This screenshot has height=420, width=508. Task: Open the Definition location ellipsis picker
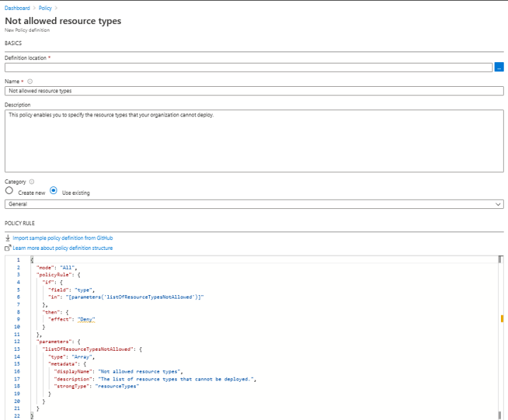499,67
